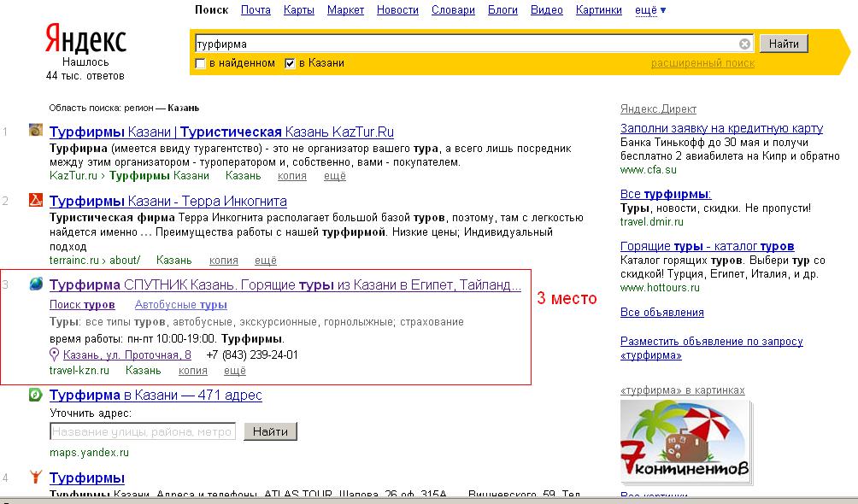Click the maps.yandex.ru green URL
Viewport: 858px width, 504px height.
click(89, 453)
